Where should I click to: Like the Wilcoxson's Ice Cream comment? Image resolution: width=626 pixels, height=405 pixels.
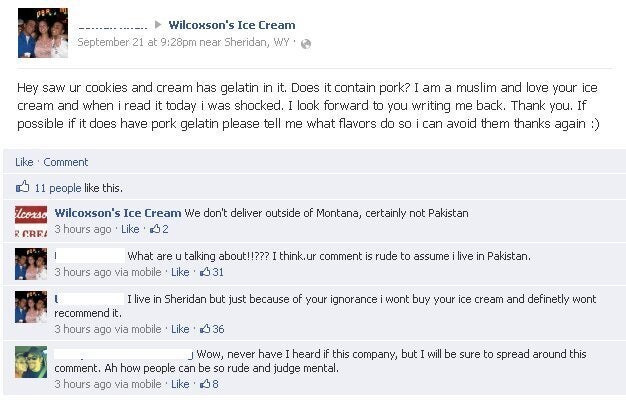click(130, 229)
